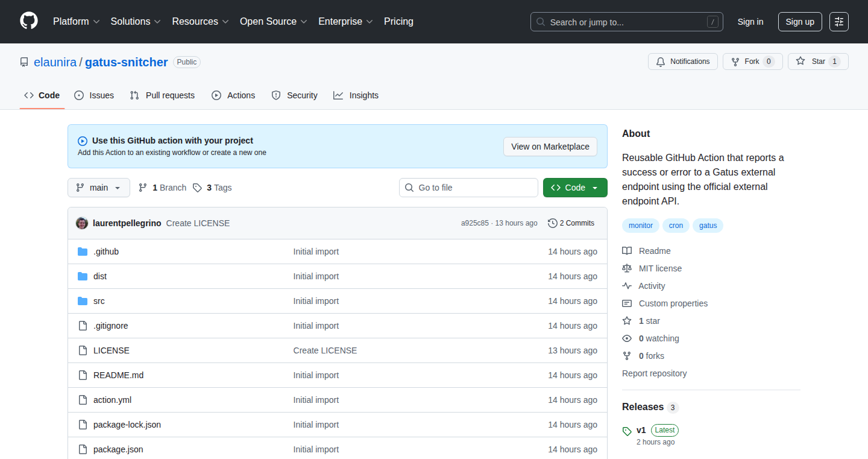Screen dimensions: 868x459
Task: Expand the Solutions menu
Action: point(136,21)
